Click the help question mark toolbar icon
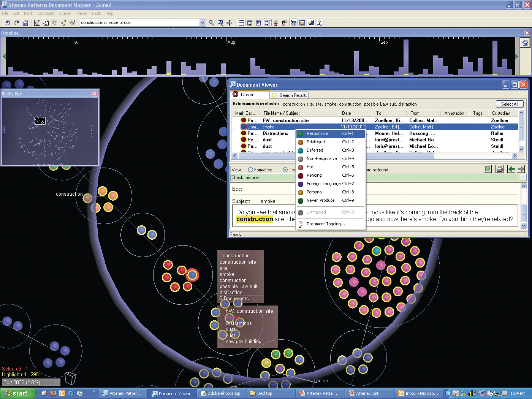Image resolution: width=532 pixels, height=399 pixels. tap(320, 23)
